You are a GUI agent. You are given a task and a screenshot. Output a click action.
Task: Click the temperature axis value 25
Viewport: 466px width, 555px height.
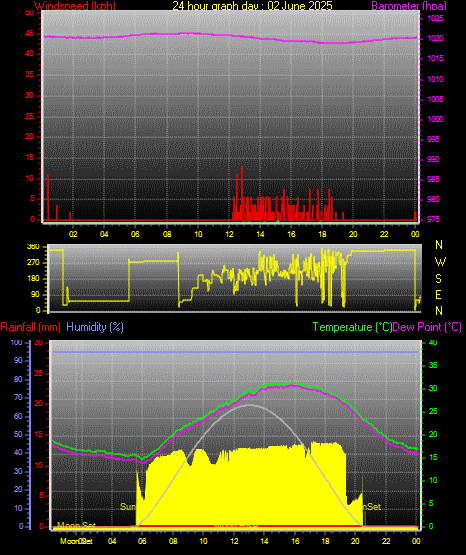tap(433, 411)
